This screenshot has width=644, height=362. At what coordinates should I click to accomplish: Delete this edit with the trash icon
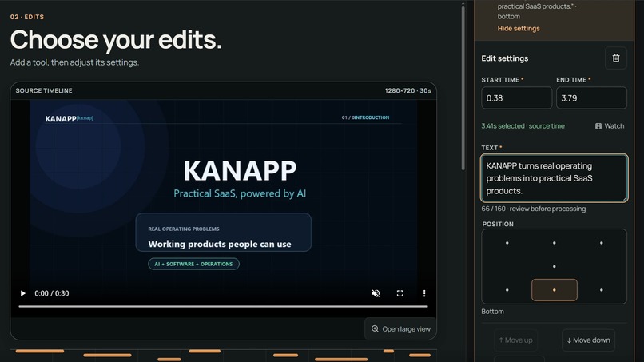pos(616,58)
